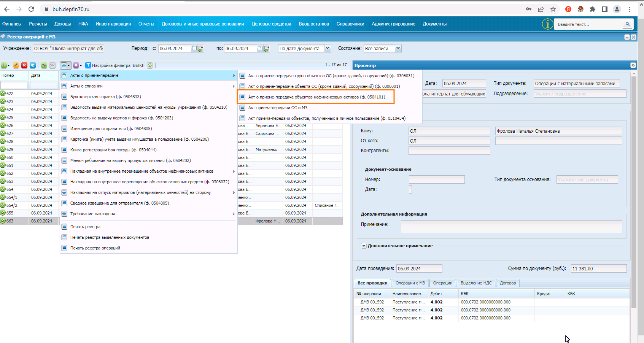Click the blue copy record icon
Viewport: 644px width, 343px height.
tap(33, 65)
